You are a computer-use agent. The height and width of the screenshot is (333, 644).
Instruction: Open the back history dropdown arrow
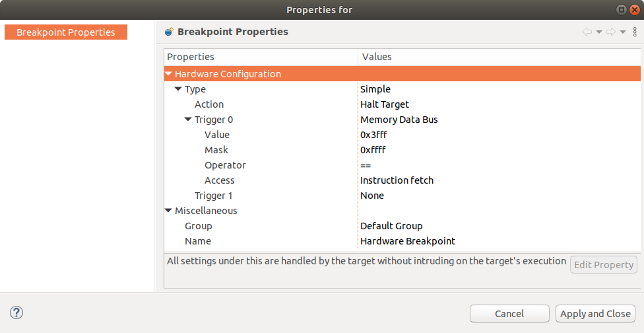tap(599, 32)
